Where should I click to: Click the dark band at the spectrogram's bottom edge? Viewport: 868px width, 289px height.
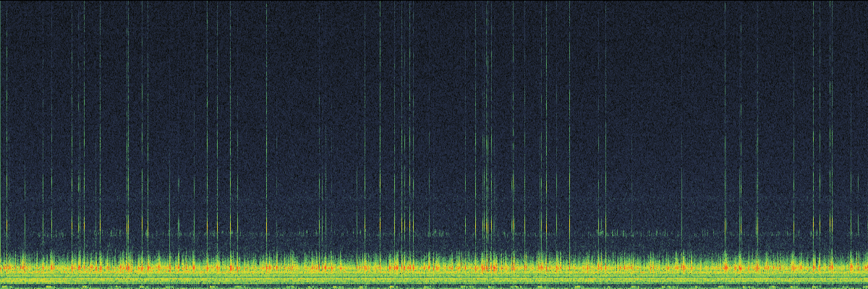[434, 286]
